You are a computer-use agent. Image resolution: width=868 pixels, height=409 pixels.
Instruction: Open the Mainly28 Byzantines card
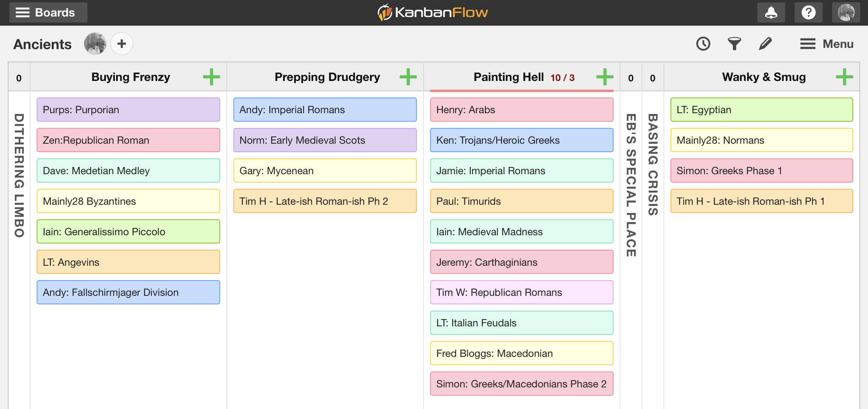pos(128,201)
